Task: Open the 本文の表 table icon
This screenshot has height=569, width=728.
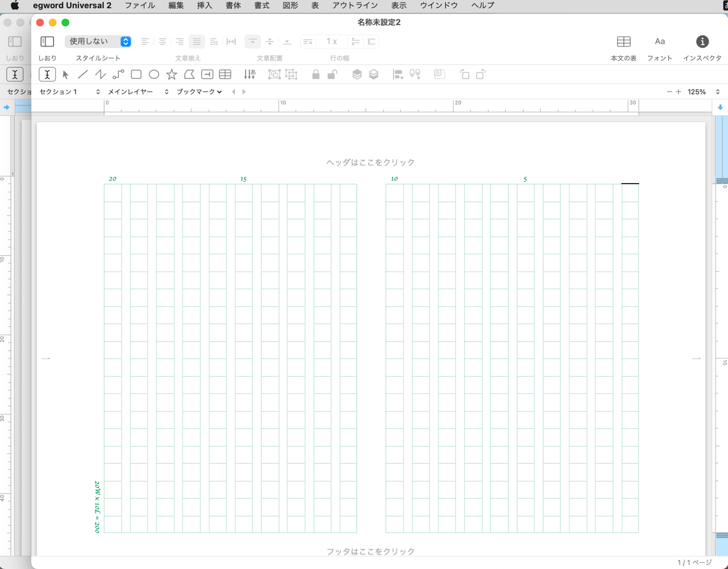Action: 623,41
